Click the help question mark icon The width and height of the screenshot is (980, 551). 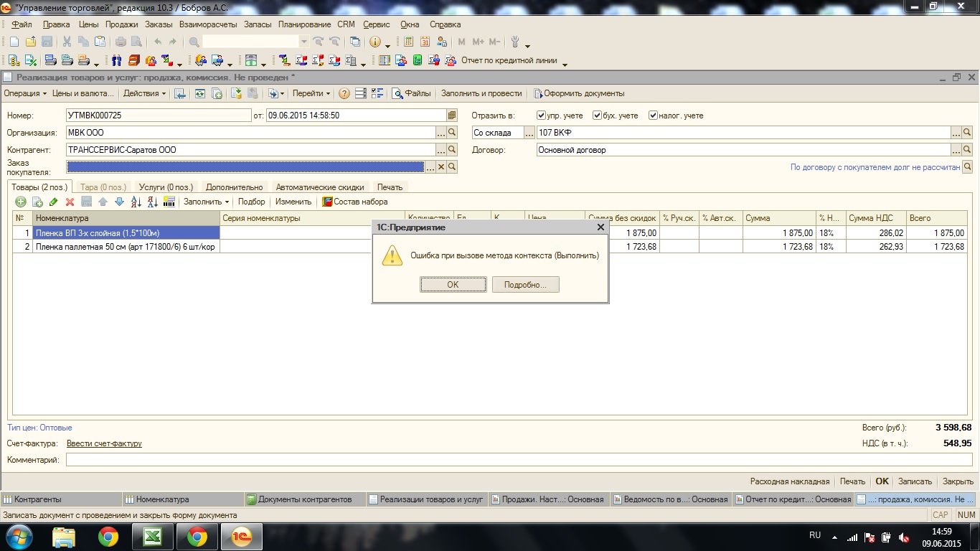coord(344,93)
